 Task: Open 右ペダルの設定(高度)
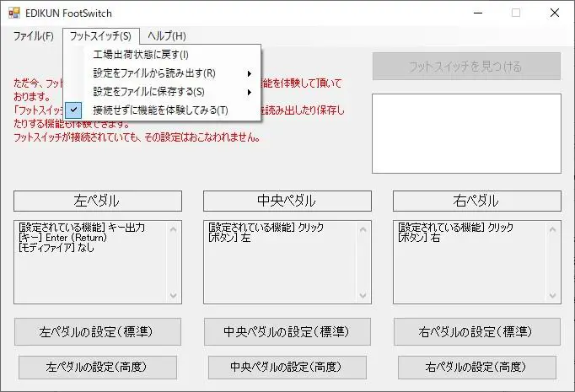coord(476,367)
